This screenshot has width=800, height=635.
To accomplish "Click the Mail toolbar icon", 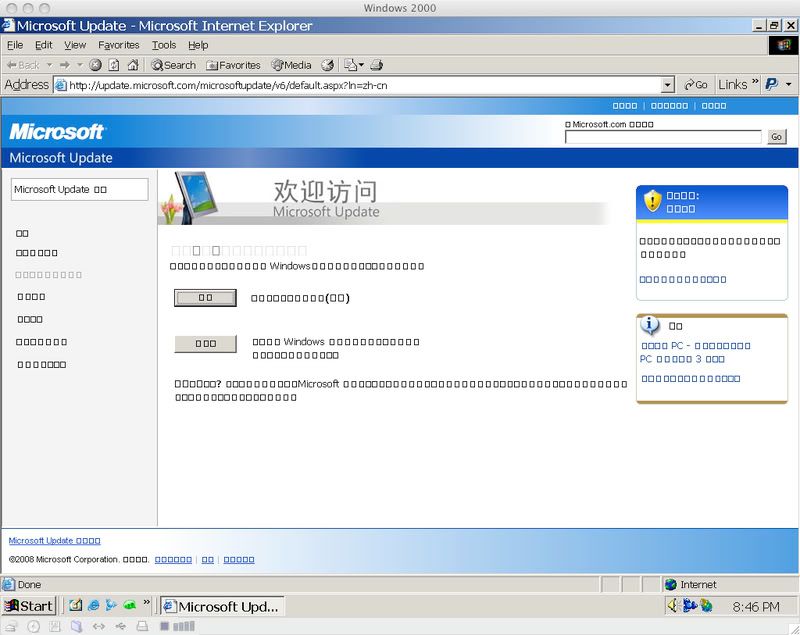I will [x=351, y=65].
